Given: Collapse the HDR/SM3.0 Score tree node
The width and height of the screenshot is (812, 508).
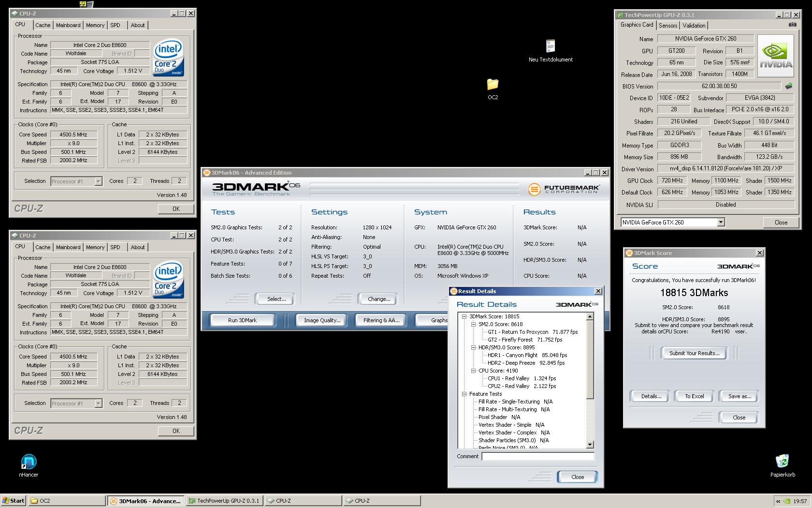Looking at the screenshot, I should point(473,347).
